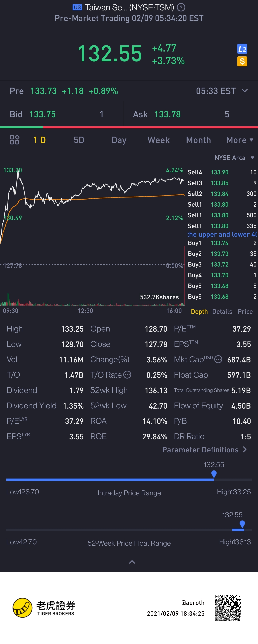Image resolution: width=258 pixels, height=644 pixels.
Task: Tap the @aeroth username
Action: 193,603
